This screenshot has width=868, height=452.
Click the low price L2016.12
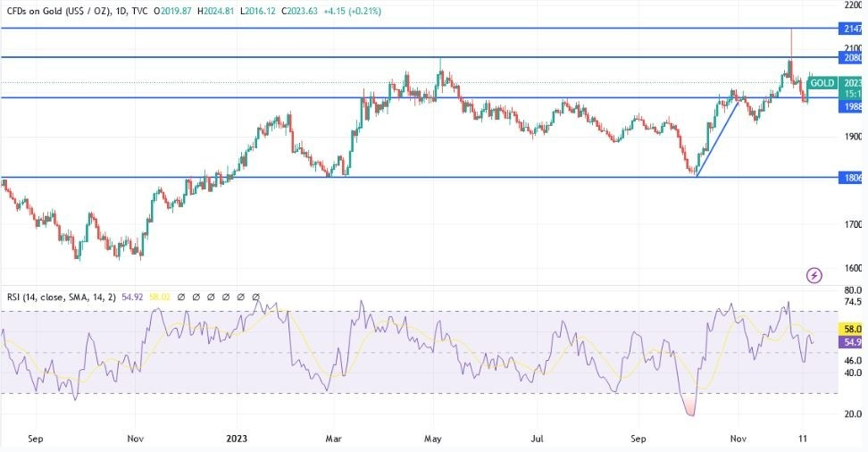point(257,11)
